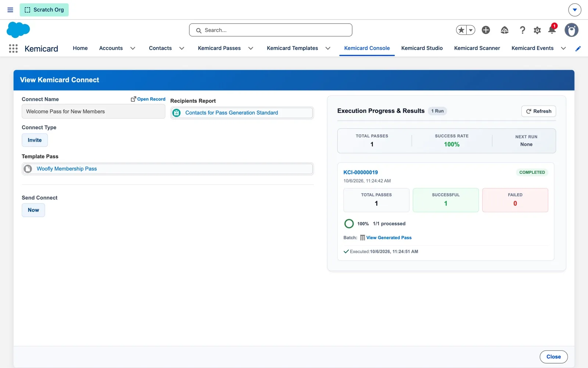The height and width of the screenshot is (368, 588).
Task: Click the 100% progress ring
Action: (x=349, y=224)
